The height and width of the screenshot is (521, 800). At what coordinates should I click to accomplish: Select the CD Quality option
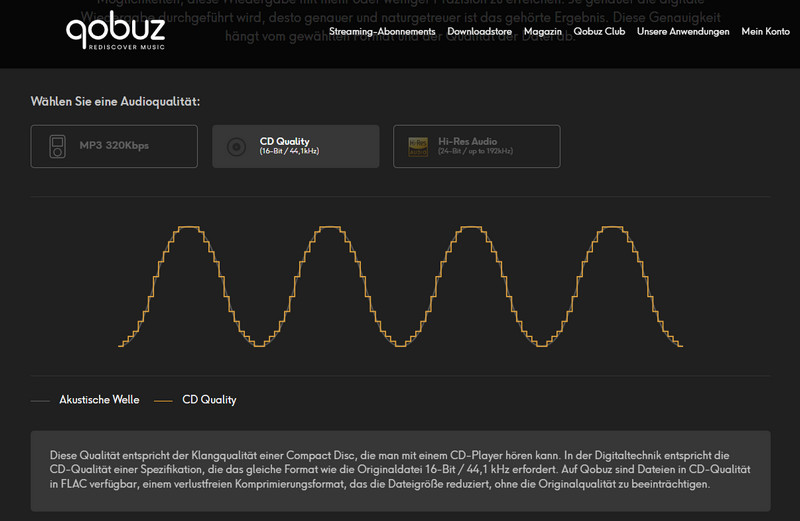(x=295, y=146)
